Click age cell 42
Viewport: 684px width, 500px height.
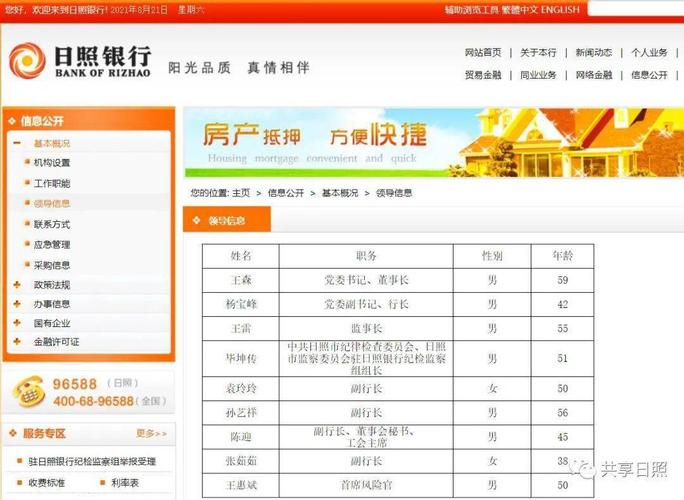tap(562, 304)
